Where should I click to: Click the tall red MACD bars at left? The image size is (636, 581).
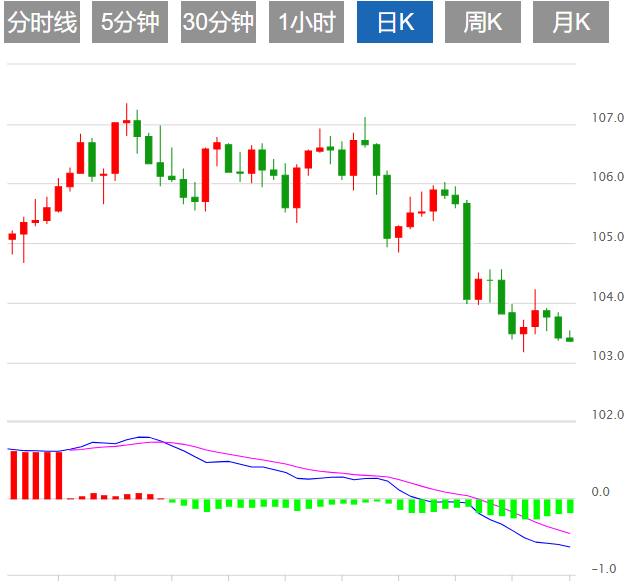36,475
